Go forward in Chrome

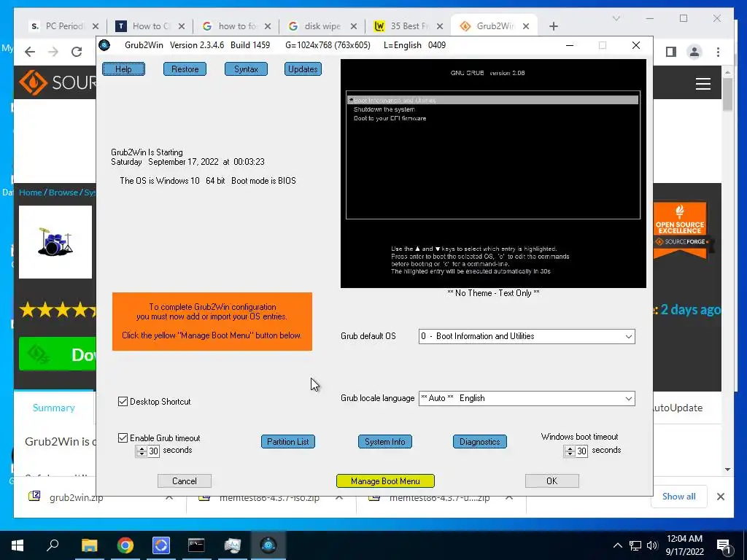click(53, 52)
